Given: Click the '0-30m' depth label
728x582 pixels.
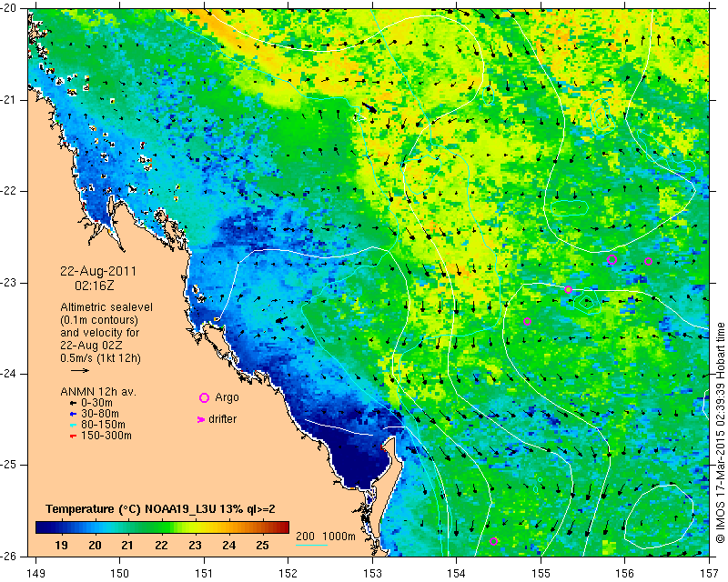Looking at the screenshot, I should point(96,403).
